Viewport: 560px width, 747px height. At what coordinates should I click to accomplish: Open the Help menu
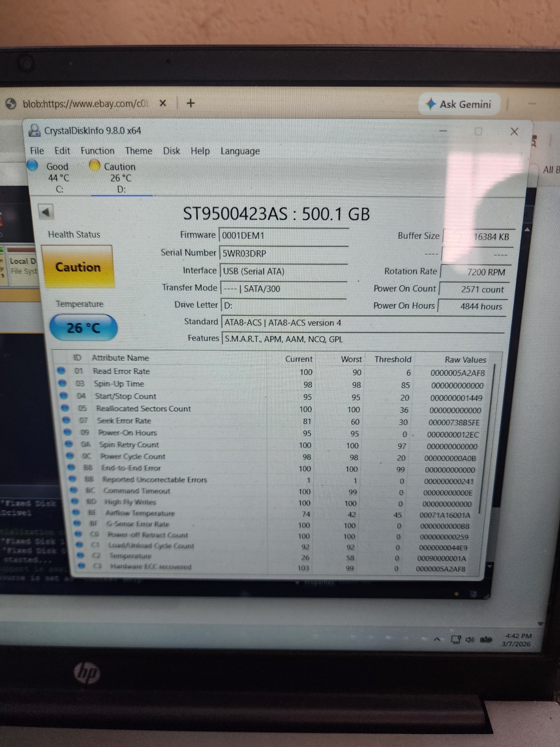tap(200, 151)
